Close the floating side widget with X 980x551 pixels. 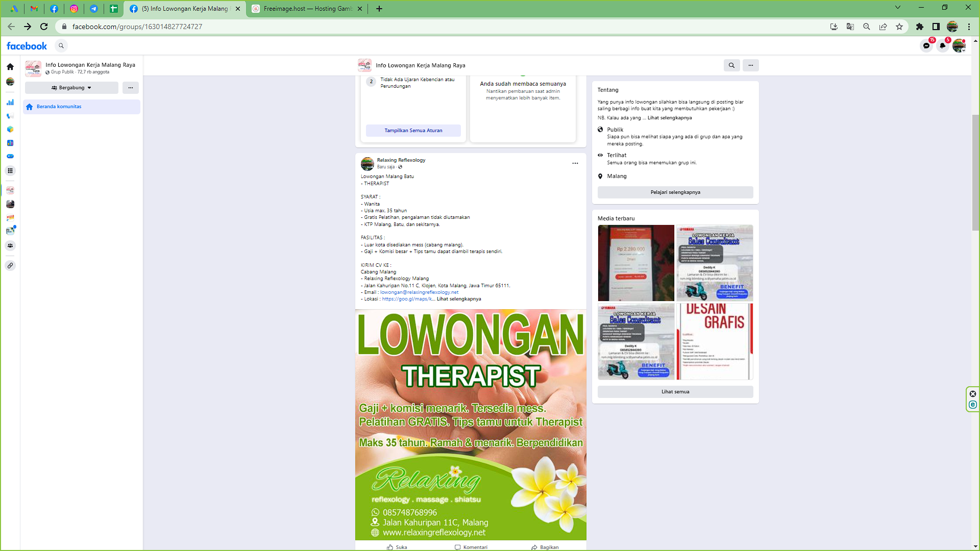tap(973, 394)
